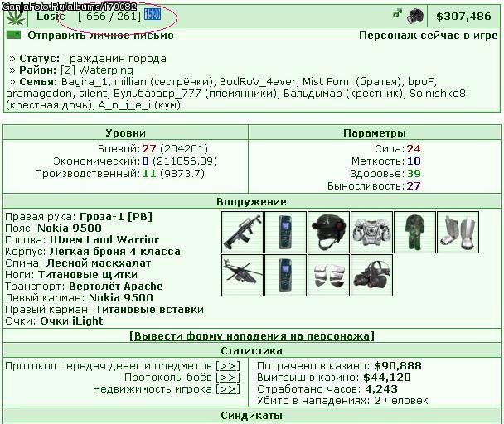The height and width of the screenshot is (424, 504).
Task: Click the cannabis leaf icon beside Losic
Action: pos(16,17)
